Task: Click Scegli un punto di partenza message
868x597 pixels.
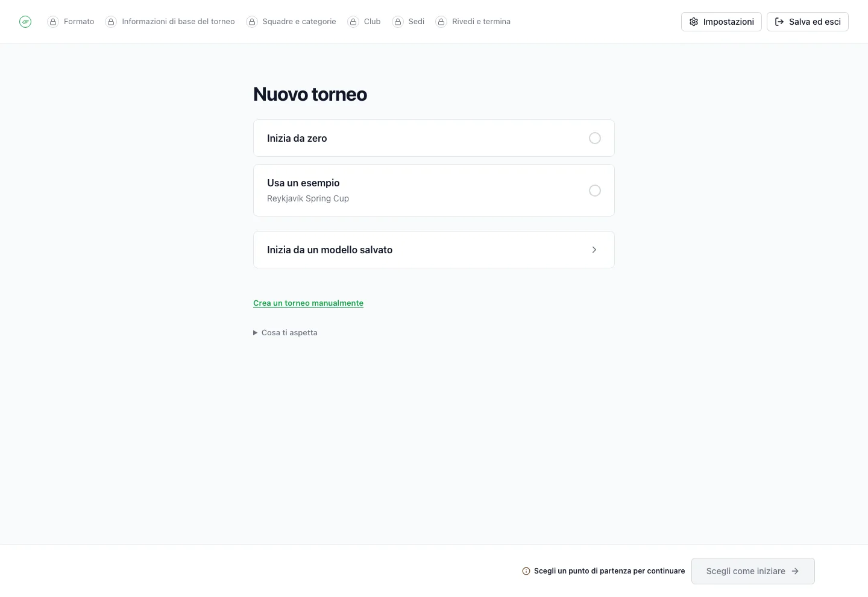Action: 609,571
